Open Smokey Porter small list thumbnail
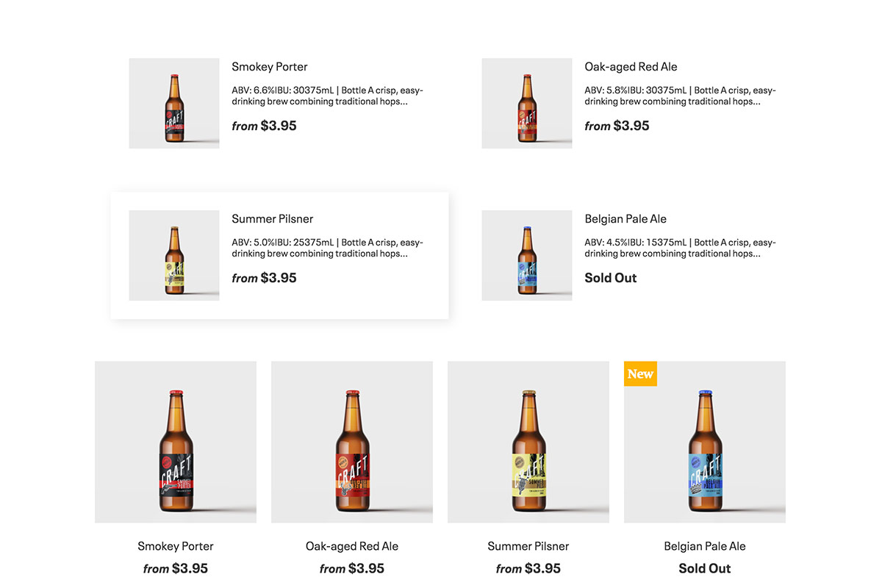The width and height of the screenshot is (882, 588). [x=174, y=104]
